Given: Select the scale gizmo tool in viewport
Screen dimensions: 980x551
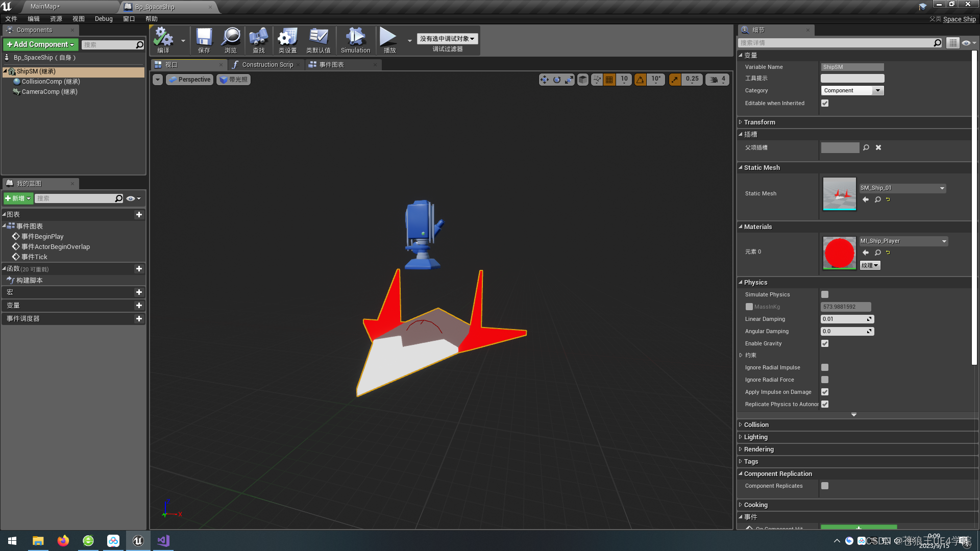Looking at the screenshot, I should (569, 80).
